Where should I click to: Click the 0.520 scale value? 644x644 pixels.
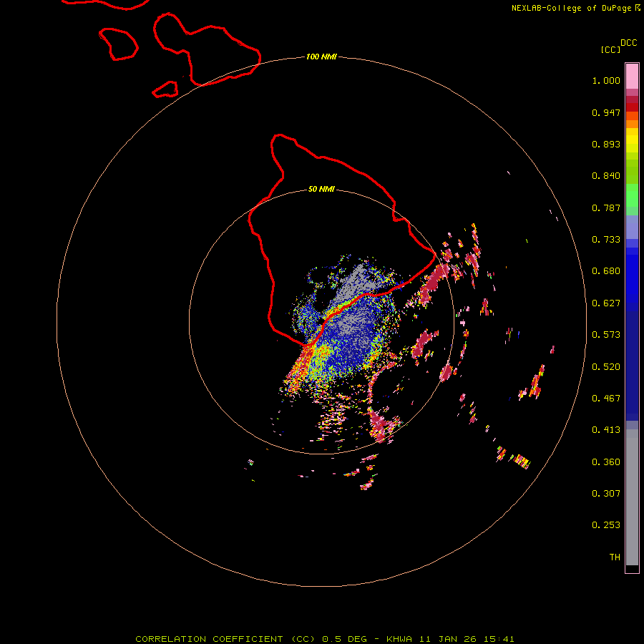pos(606,367)
